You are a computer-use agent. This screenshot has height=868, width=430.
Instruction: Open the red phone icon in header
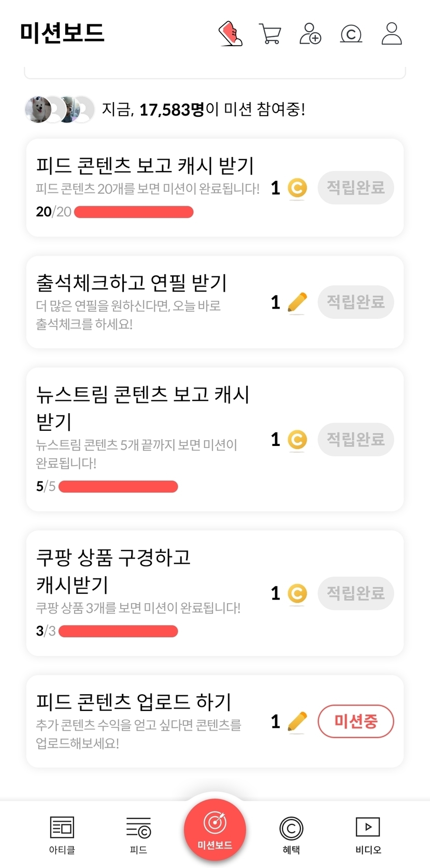[231, 34]
